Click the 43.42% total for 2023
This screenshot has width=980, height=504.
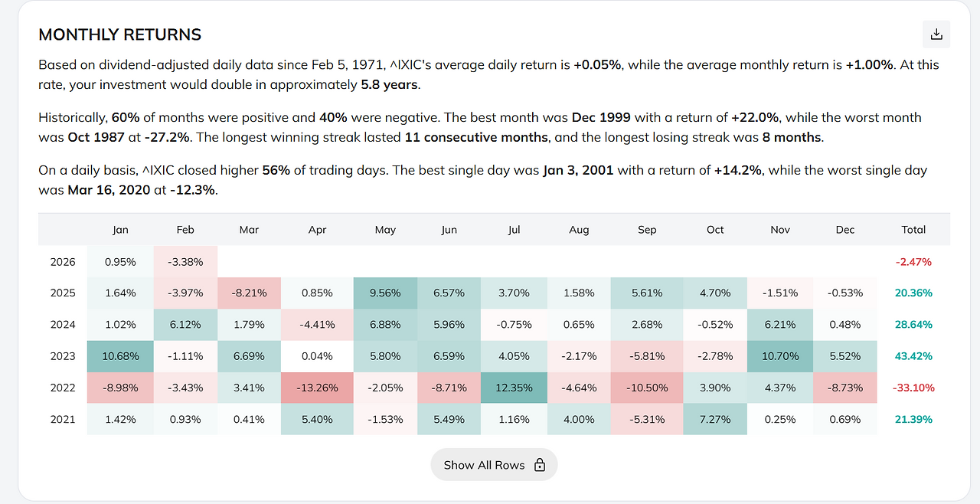point(913,356)
